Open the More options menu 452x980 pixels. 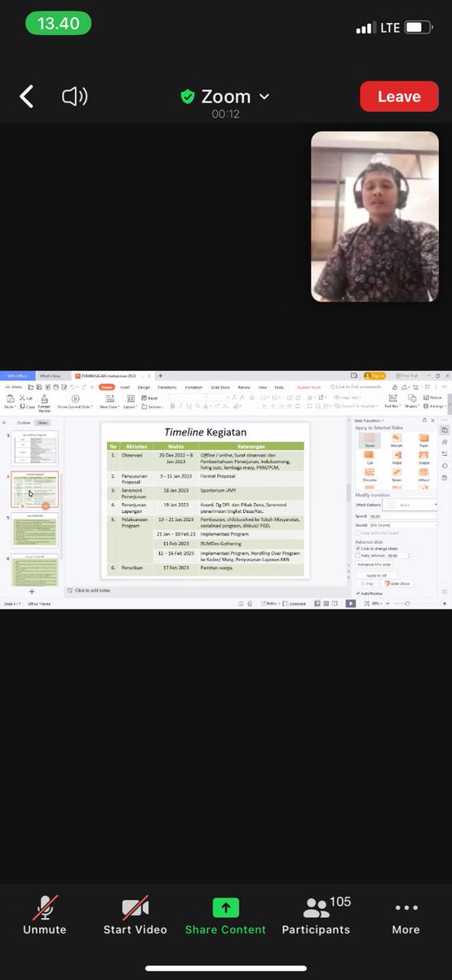(x=405, y=915)
